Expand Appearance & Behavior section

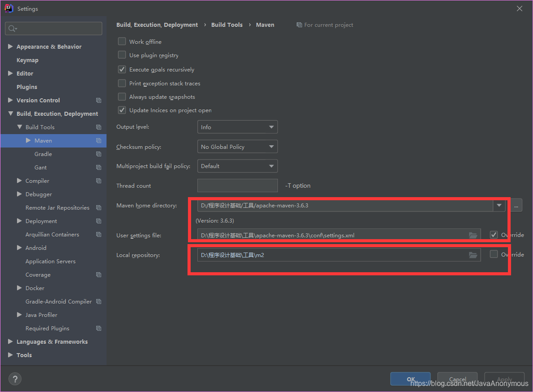coord(10,46)
